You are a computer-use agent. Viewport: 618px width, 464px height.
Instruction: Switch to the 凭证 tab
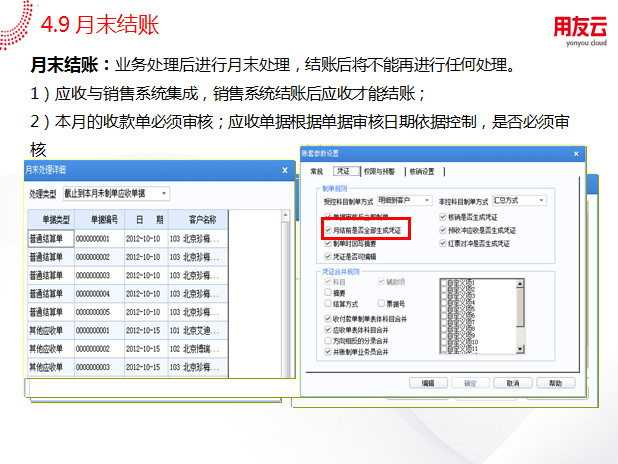(344, 171)
